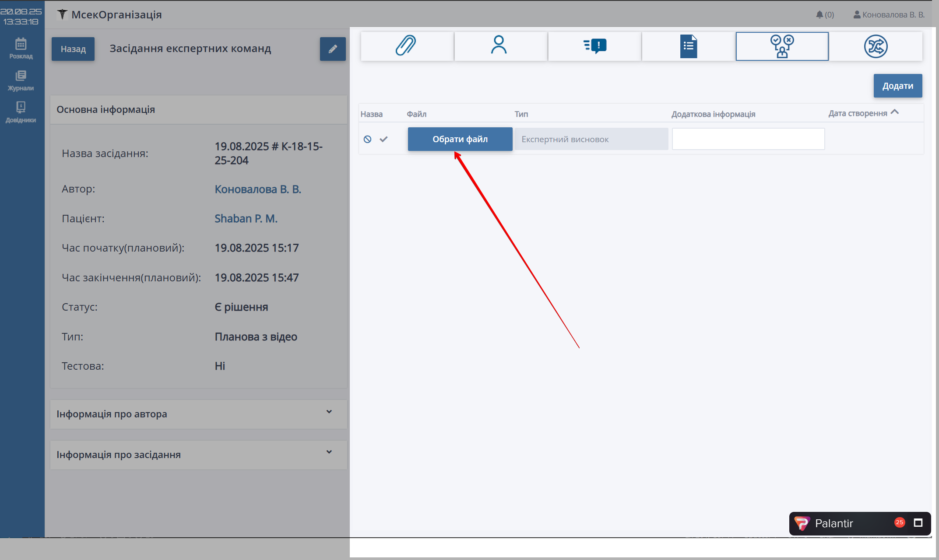Screen dimensions: 939x560
Task: Open Розклад in the sidebar
Action: [x=21, y=48]
